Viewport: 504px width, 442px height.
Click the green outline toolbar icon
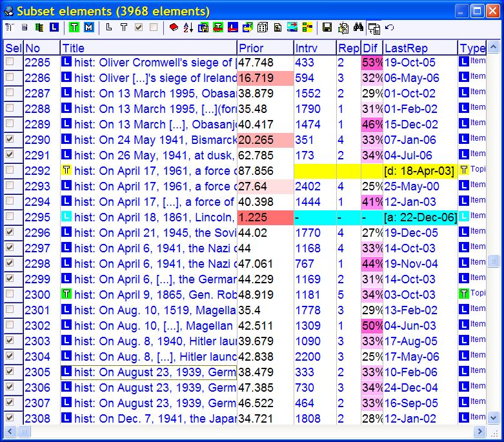click(x=39, y=28)
